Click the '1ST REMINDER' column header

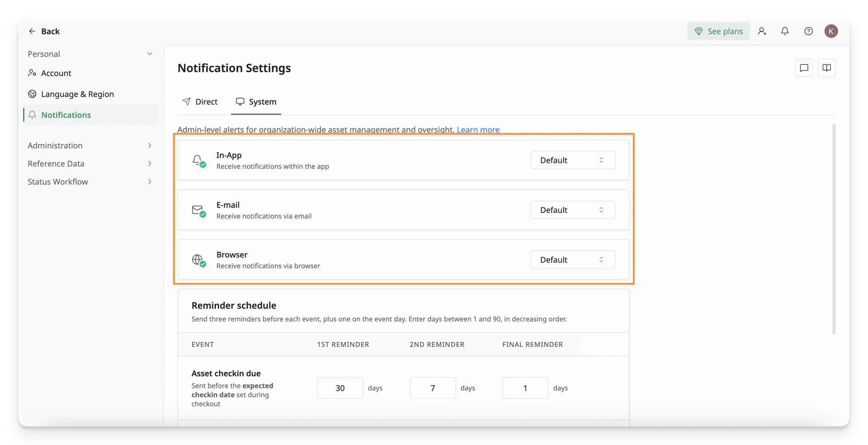[343, 345]
